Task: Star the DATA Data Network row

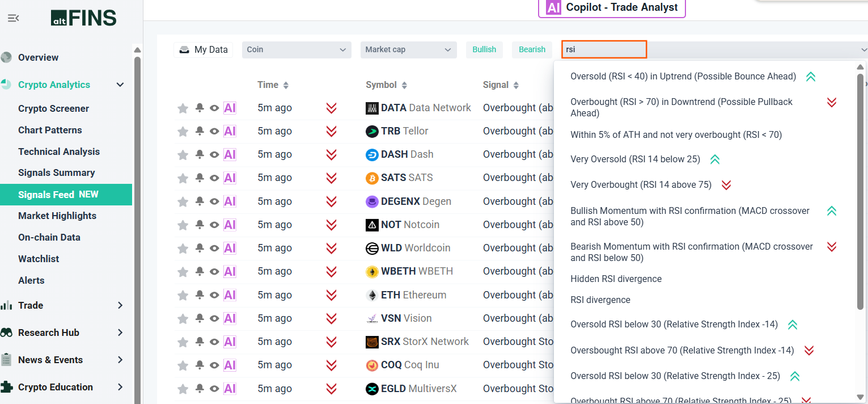Action: click(183, 108)
